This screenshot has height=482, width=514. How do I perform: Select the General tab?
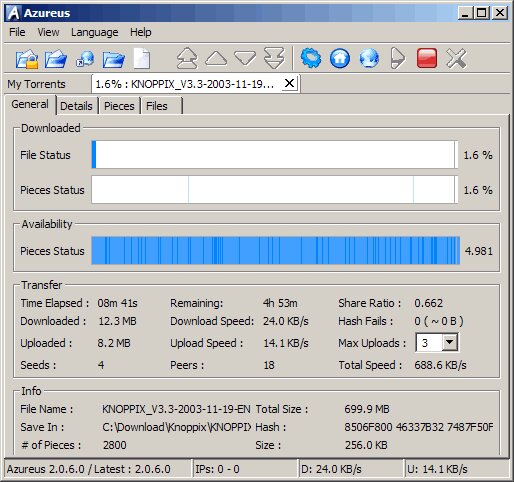point(30,104)
